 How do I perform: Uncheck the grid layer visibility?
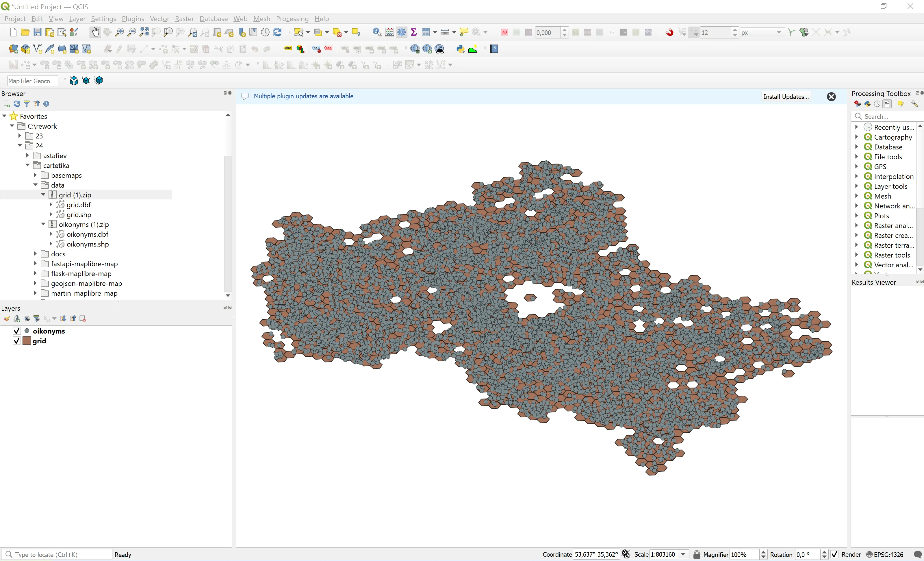[x=16, y=340]
